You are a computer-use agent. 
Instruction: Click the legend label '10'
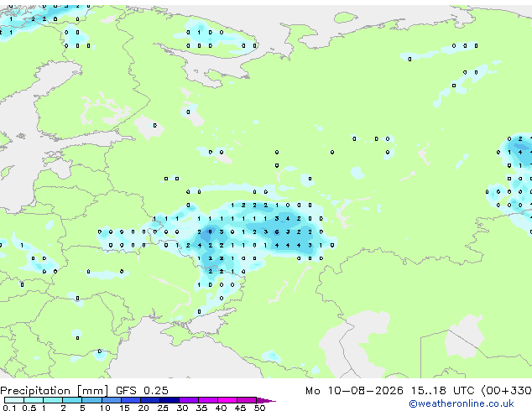105,408
